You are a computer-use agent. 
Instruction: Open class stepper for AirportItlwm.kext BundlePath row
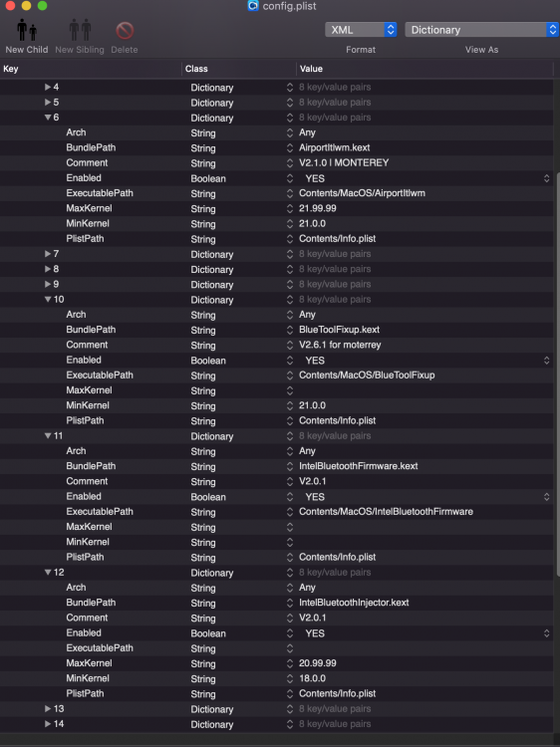click(x=290, y=148)
